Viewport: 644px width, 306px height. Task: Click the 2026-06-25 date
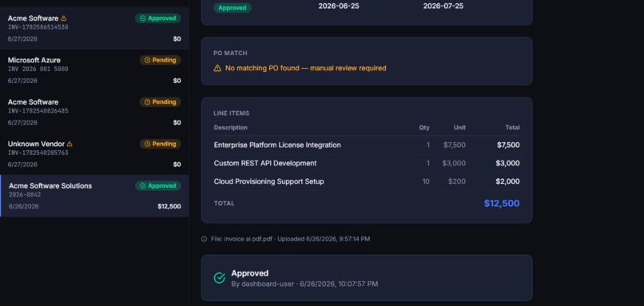point(339,6)
